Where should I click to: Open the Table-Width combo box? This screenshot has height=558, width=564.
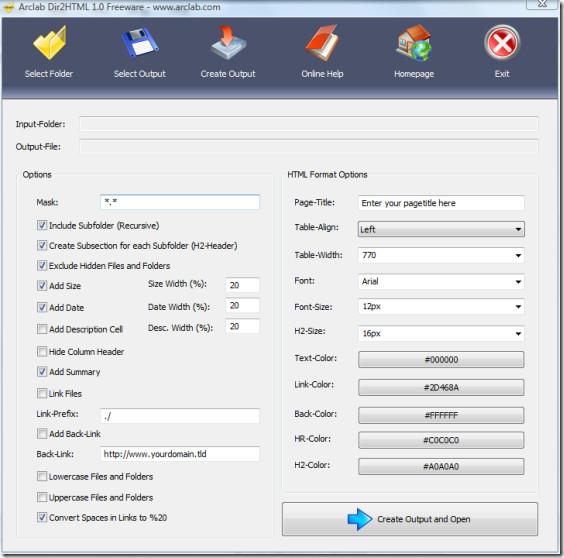click(441, 255)
